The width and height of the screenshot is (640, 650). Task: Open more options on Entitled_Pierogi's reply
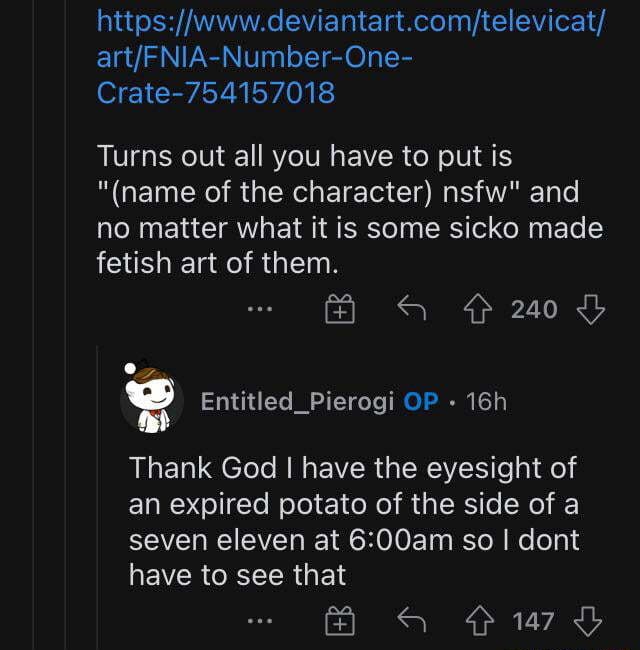coord(261,621)
